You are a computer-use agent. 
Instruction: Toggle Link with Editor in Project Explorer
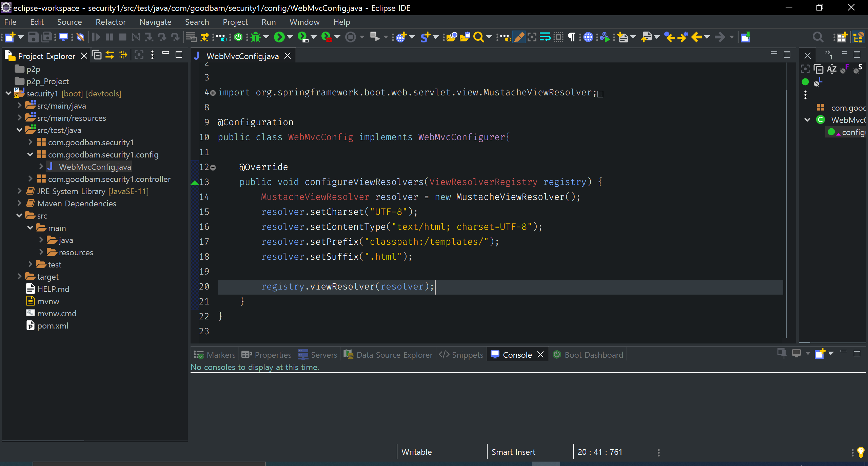coord(110,55)
